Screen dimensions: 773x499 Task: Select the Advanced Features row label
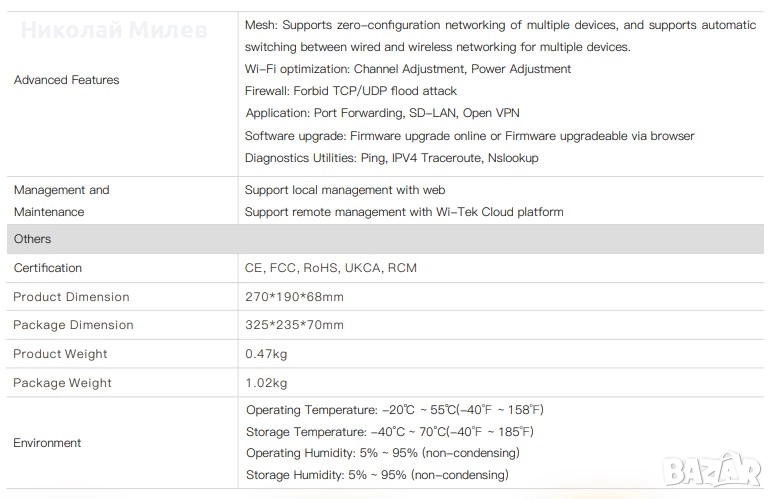pos(66,80)
